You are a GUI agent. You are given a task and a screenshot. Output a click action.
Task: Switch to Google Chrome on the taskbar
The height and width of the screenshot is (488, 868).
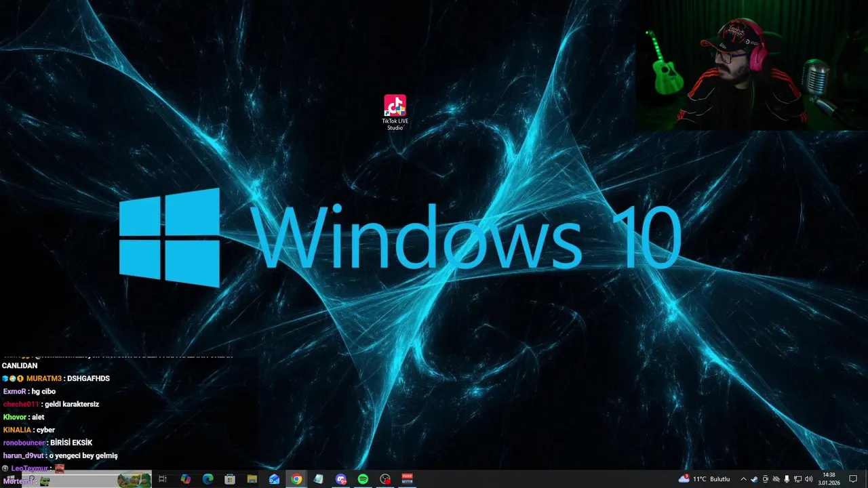[x=296, y=479]
